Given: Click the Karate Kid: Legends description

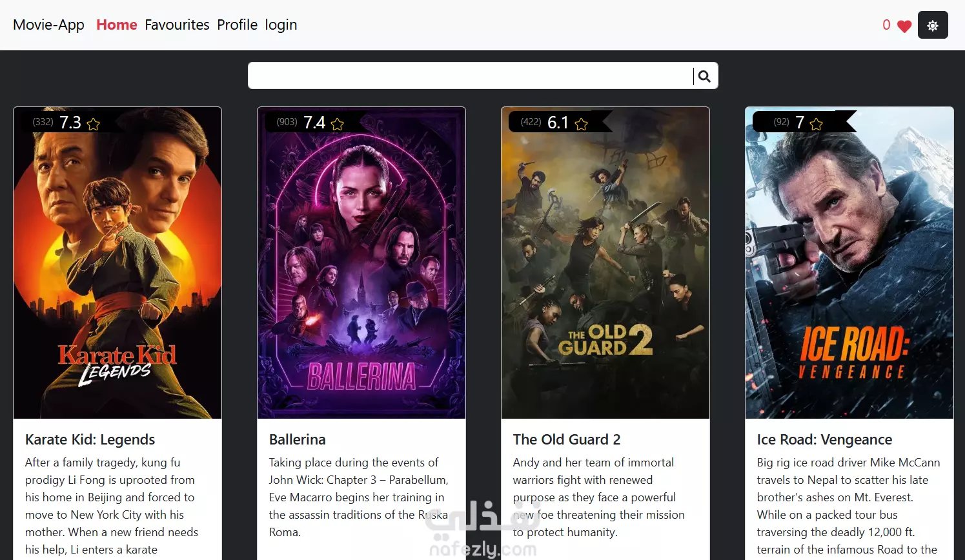Looking at the screenshot, I should coord(112,506).
